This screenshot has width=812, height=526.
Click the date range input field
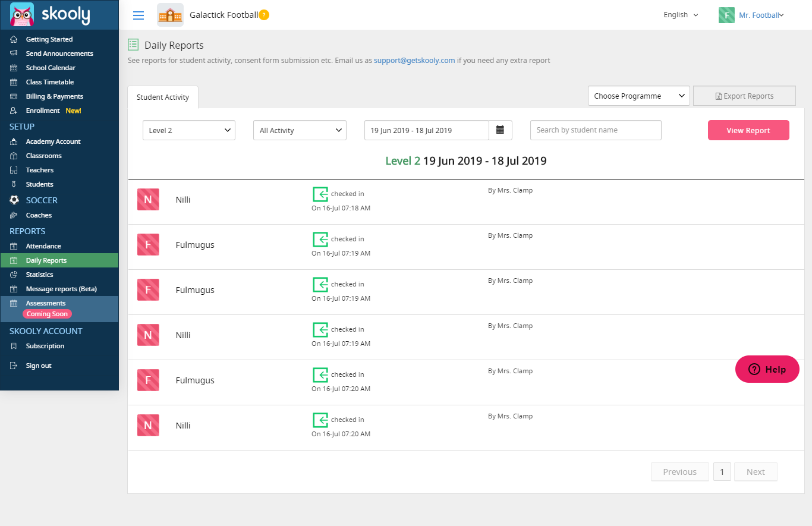pyautogui.click(x=427, y=130)
